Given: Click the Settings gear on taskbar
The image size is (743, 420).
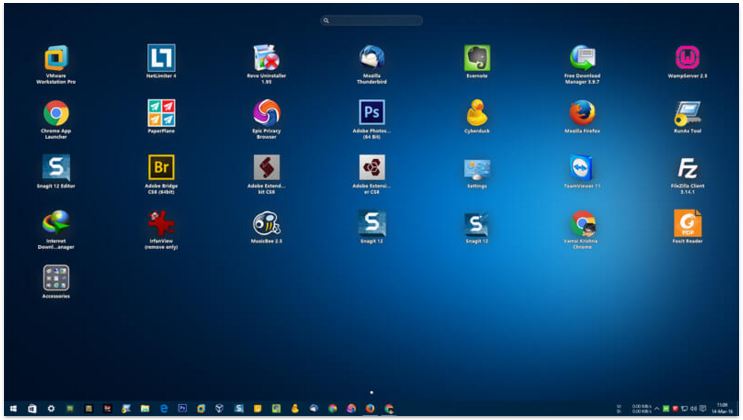Looking at the screenshot, I should (51, 409).
